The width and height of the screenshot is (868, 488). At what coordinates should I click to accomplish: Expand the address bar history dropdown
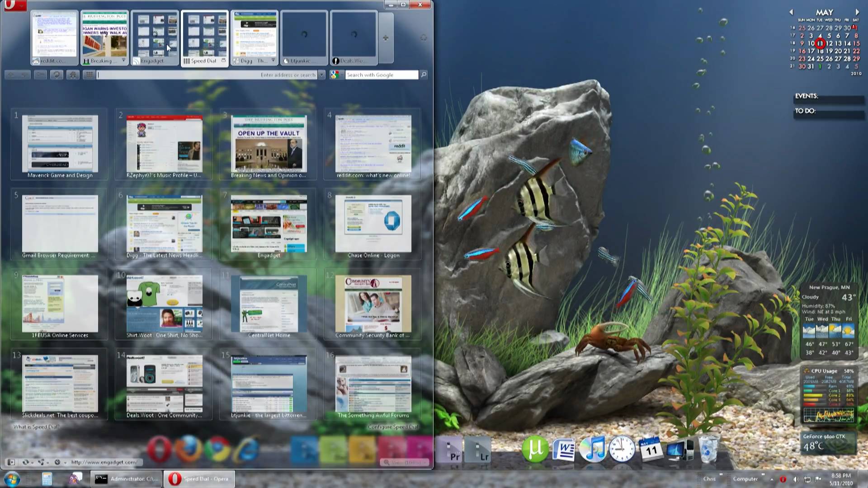pos(321,75)
